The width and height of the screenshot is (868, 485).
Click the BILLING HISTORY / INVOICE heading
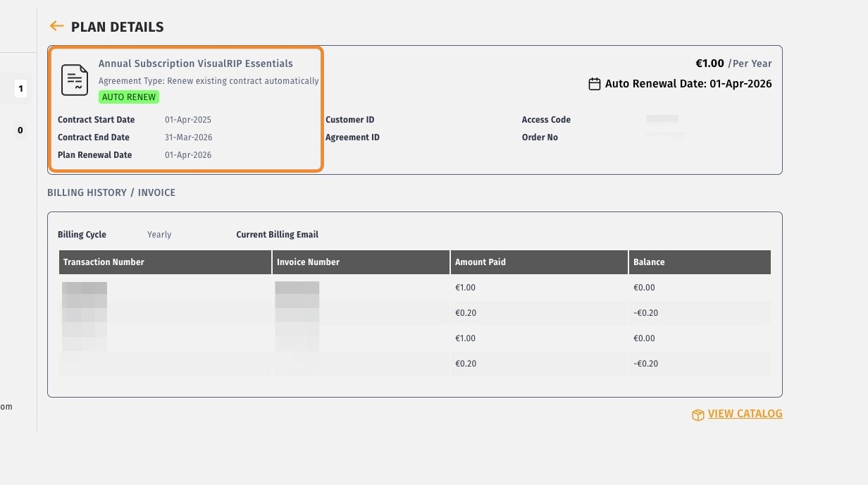[x=111, y=192]
